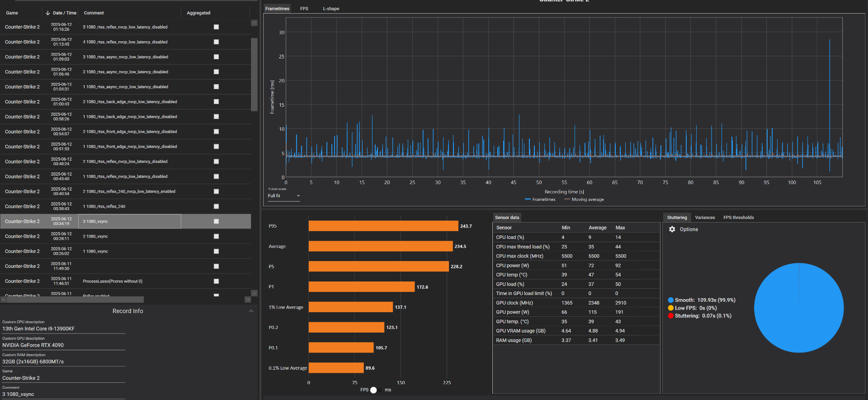Check Aggregated box for ProcessLasso row
Viewport: 868px width, 400px height.
point(216,281)
